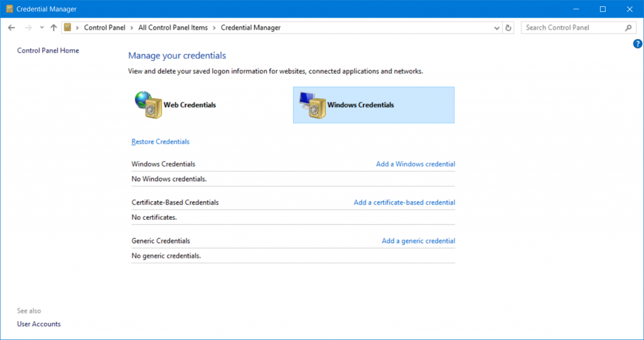This screenshot has height=340, width=644.
Task: Click Add a certificate-based credential
Action: [404, 202]
